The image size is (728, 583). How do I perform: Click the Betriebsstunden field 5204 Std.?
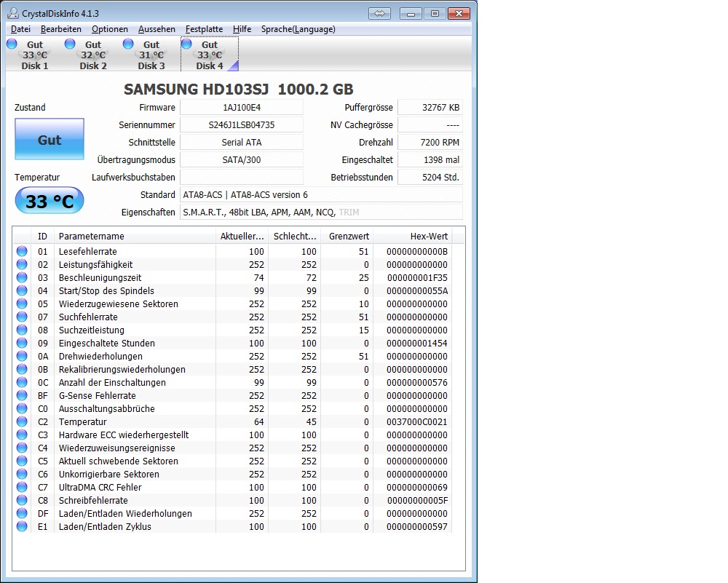pyautogui.click(x=430, y=177)
